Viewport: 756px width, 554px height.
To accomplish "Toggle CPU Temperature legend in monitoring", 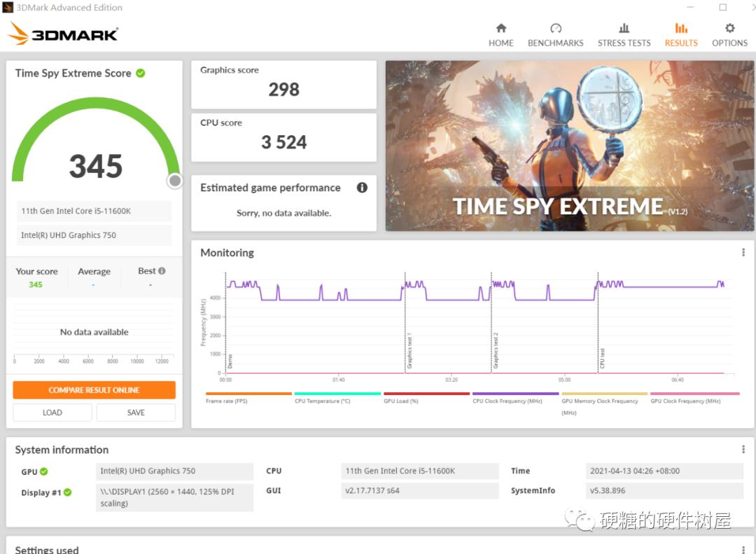I will [x=322, y=401].
